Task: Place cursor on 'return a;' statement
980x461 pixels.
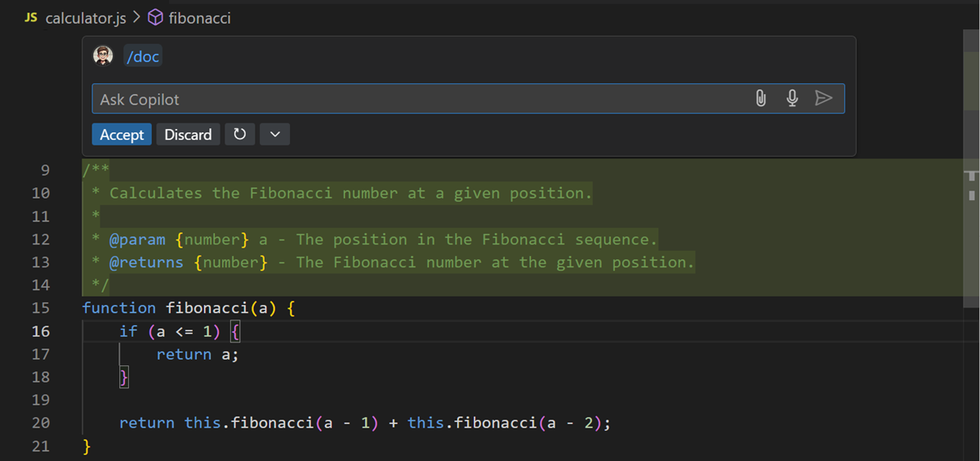Action: [x=198, y=354]
